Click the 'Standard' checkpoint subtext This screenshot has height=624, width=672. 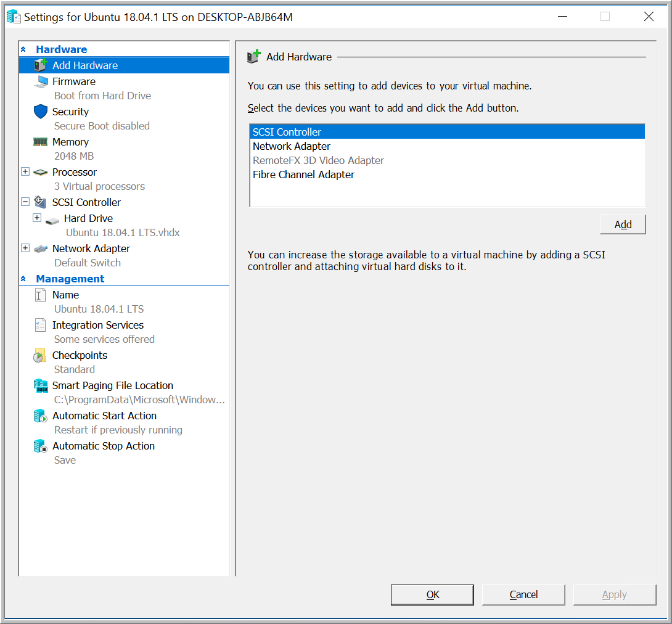pyautogui.click(x=75, y=369)
